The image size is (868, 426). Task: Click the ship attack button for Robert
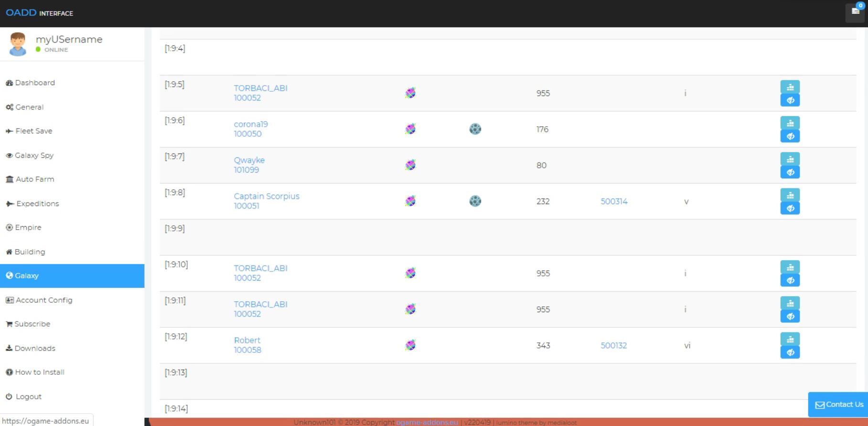[790, 339]
